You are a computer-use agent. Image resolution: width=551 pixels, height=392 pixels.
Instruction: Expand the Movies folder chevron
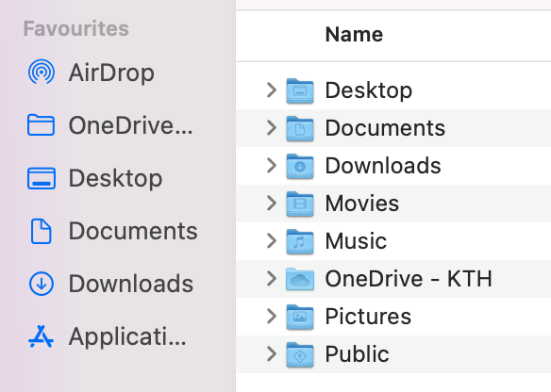(272, 204)
